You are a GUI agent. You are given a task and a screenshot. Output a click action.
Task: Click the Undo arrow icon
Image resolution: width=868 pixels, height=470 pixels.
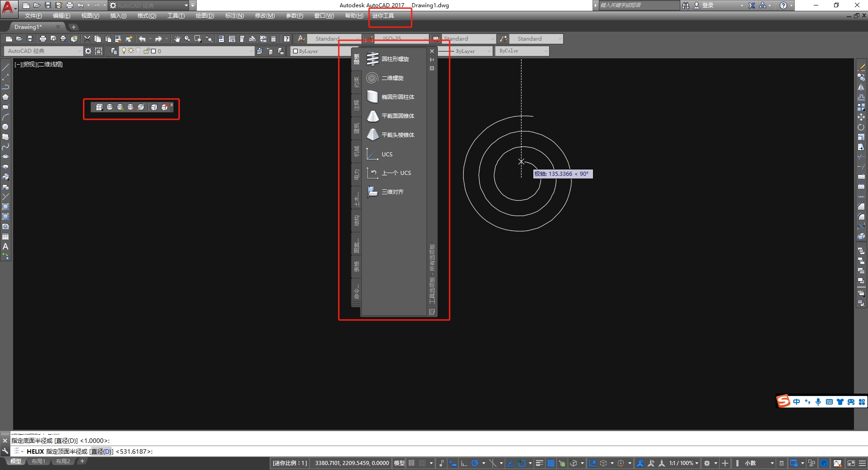142,39
